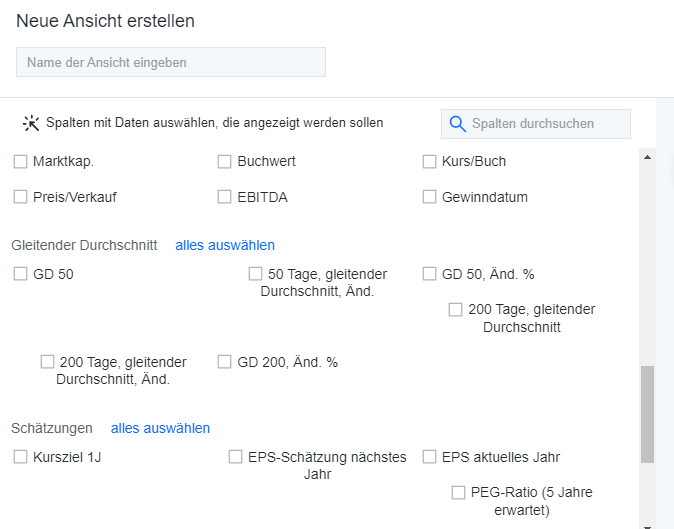
Task: Enter a name in the view name field
Action: coord(171,62)
